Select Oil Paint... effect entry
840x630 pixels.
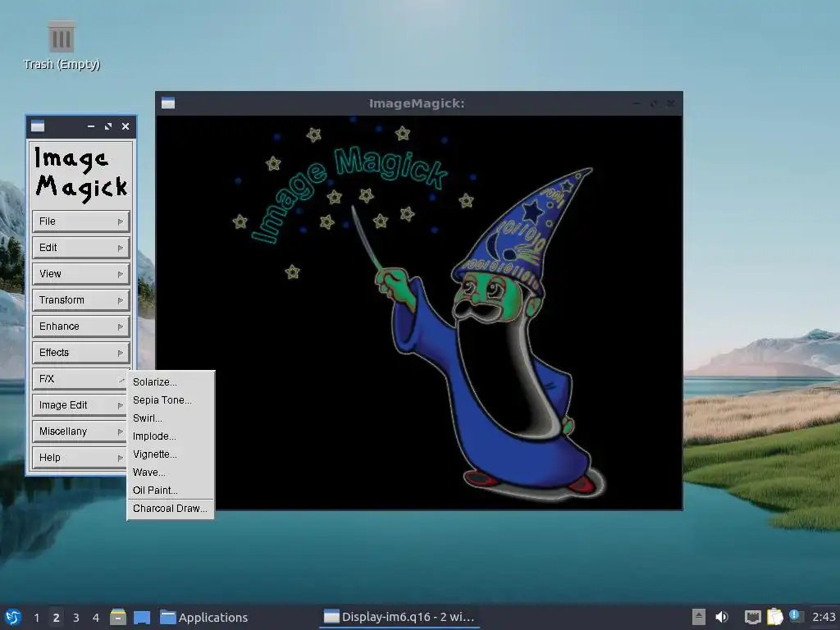[171, 491]
